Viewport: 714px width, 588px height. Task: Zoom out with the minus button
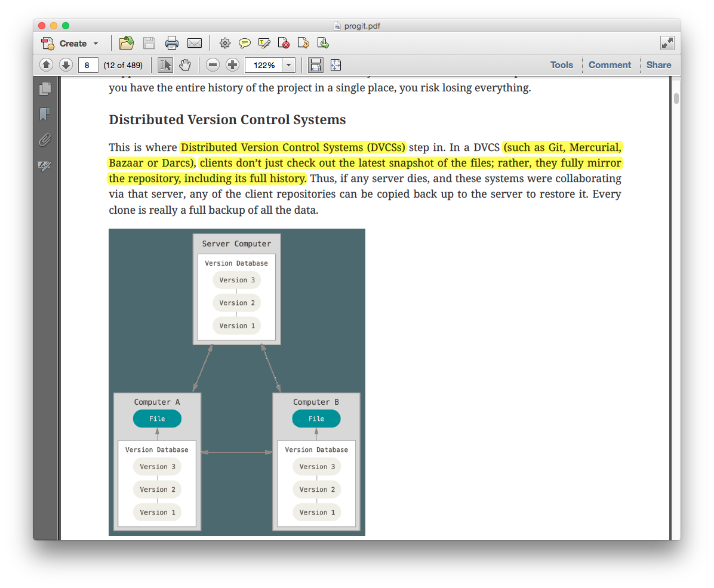(x=212, y=65)
